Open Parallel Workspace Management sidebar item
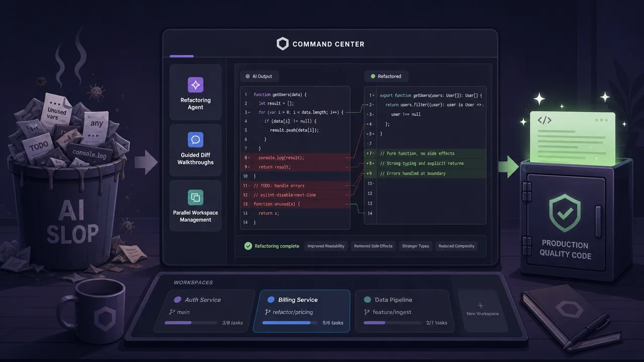The width and height of the screenshot is (644, 362). coord(195,206)
